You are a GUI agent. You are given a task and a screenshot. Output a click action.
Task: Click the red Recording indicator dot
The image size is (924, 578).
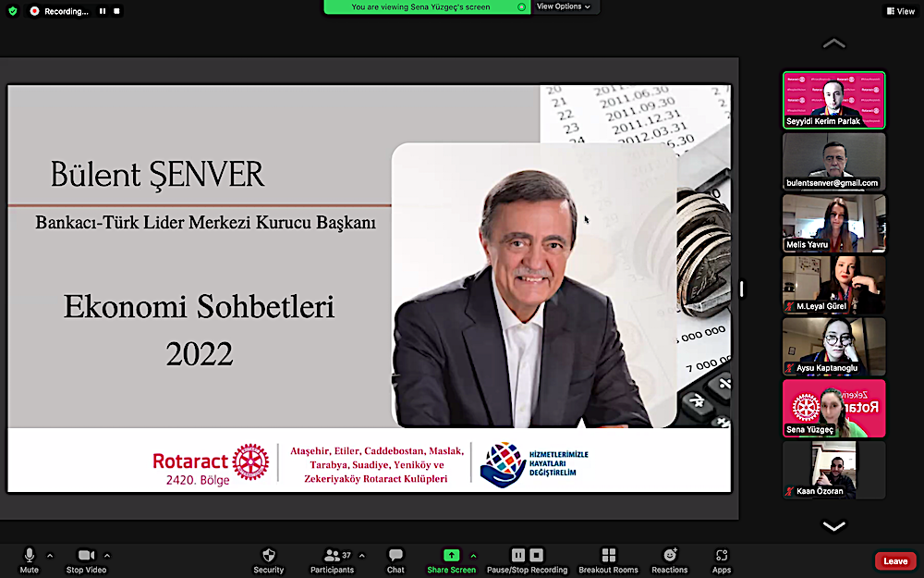coord(35,11)
